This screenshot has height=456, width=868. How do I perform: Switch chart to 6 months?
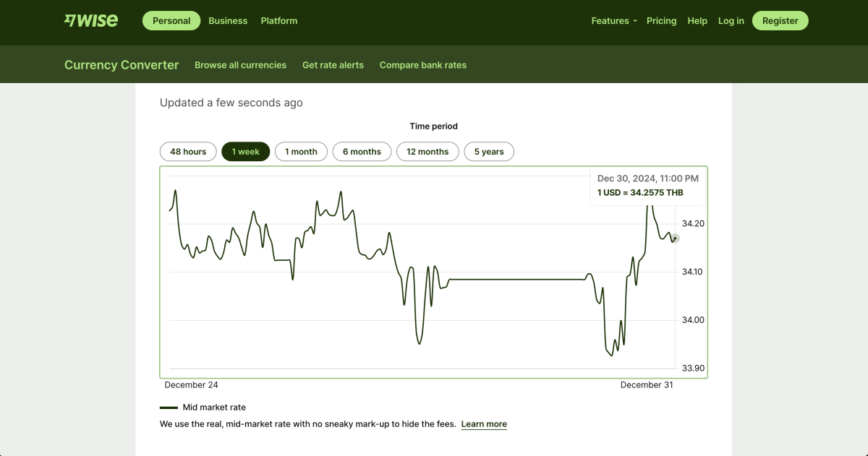(362, 152)
